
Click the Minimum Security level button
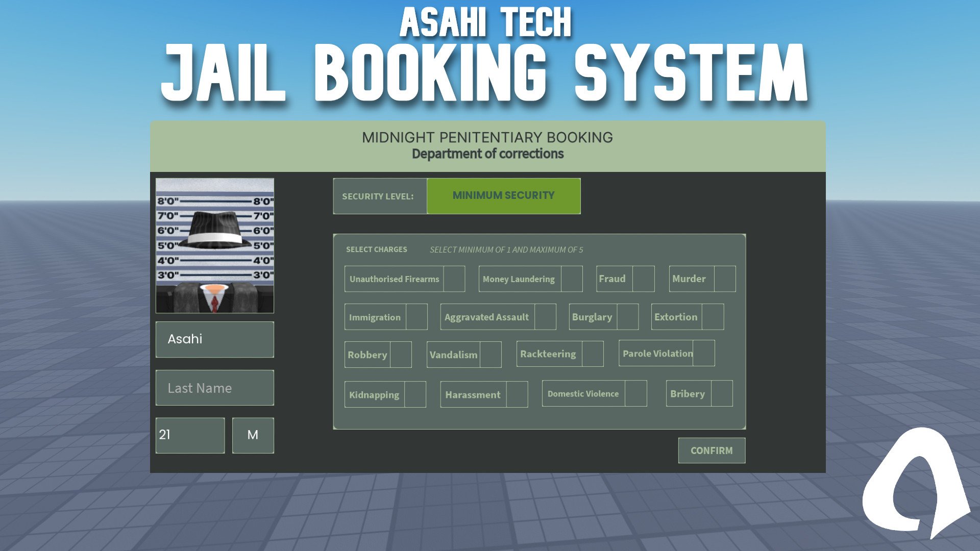(503, 196)
